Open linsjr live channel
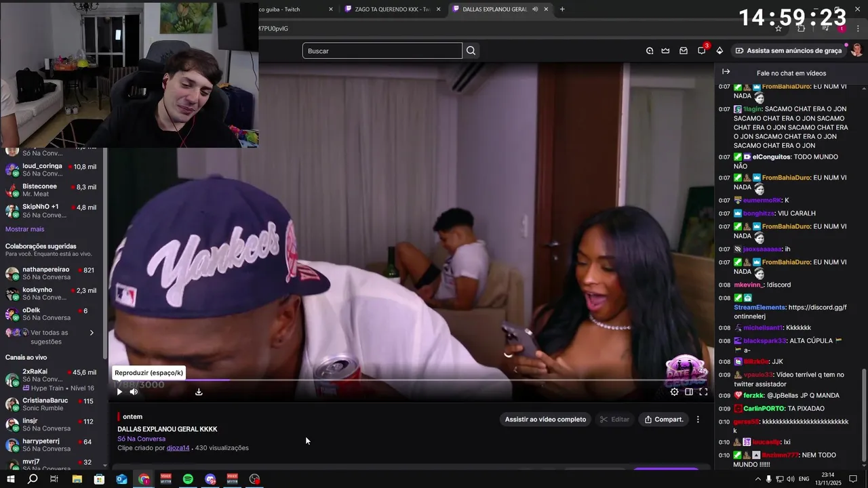Image resolution: width=868 pixels, height=488 pixels. click(x=51, y=425)
